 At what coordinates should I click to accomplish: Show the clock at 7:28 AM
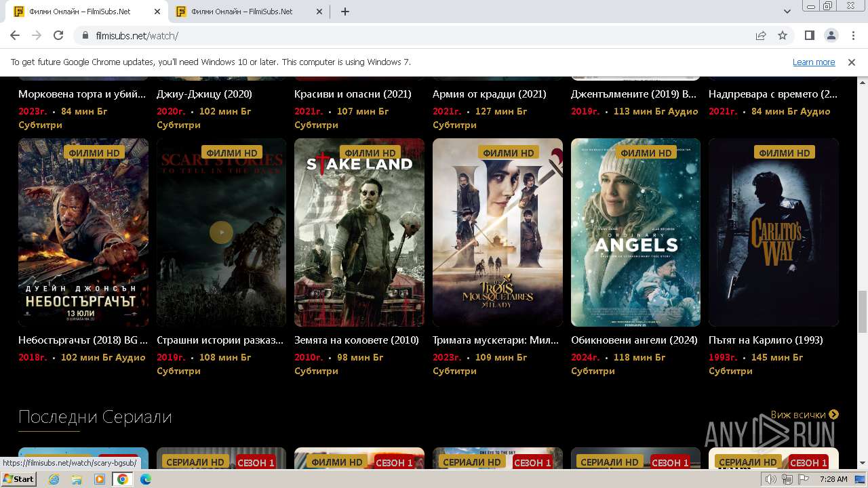[x=833, y=479]
